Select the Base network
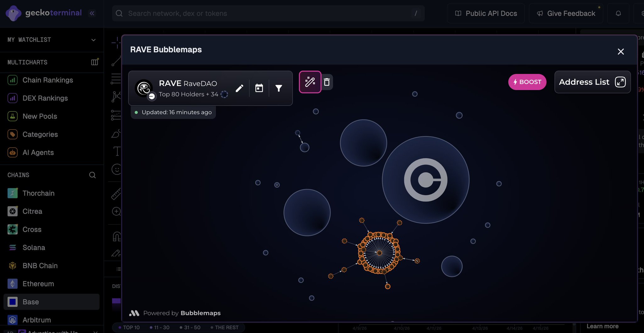This screenshot has height=333, width=644. [x=52, y=302]
